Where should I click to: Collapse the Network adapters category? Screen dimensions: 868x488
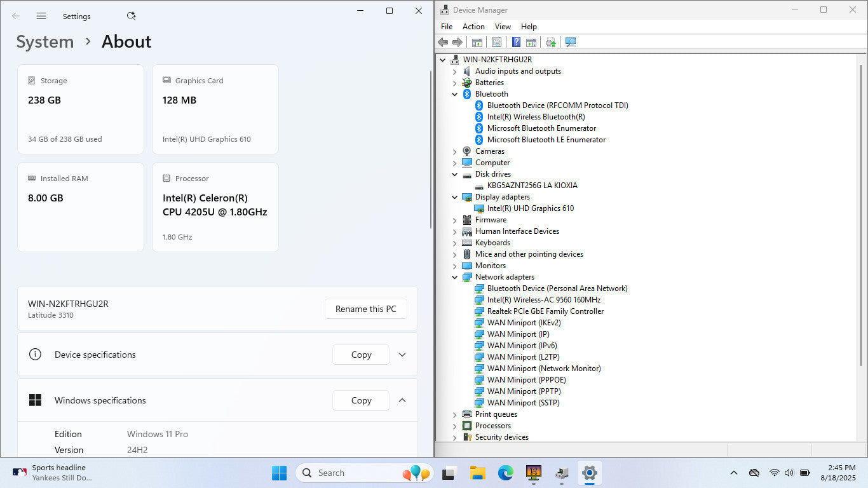[x=455, y=277]
